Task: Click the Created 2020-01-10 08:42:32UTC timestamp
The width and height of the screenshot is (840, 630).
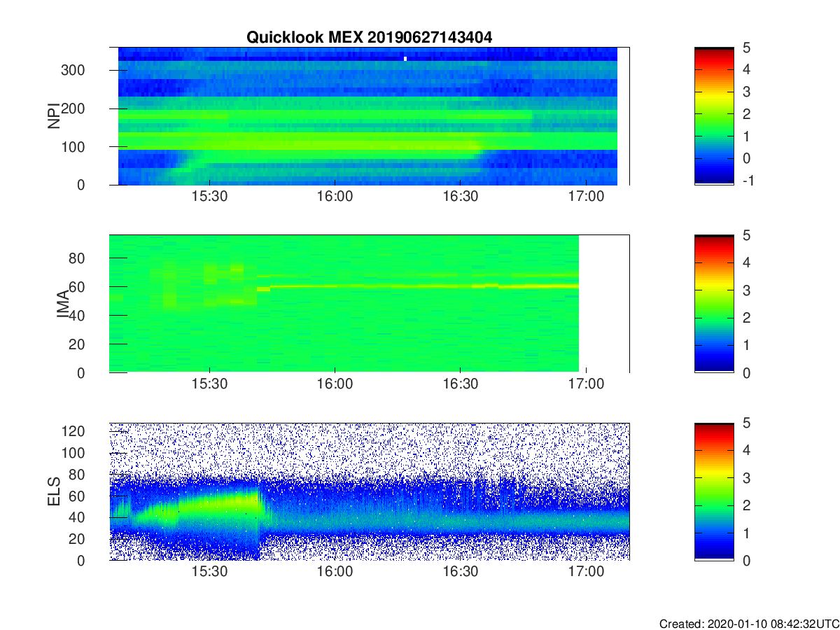Action: tap(748, 624)
